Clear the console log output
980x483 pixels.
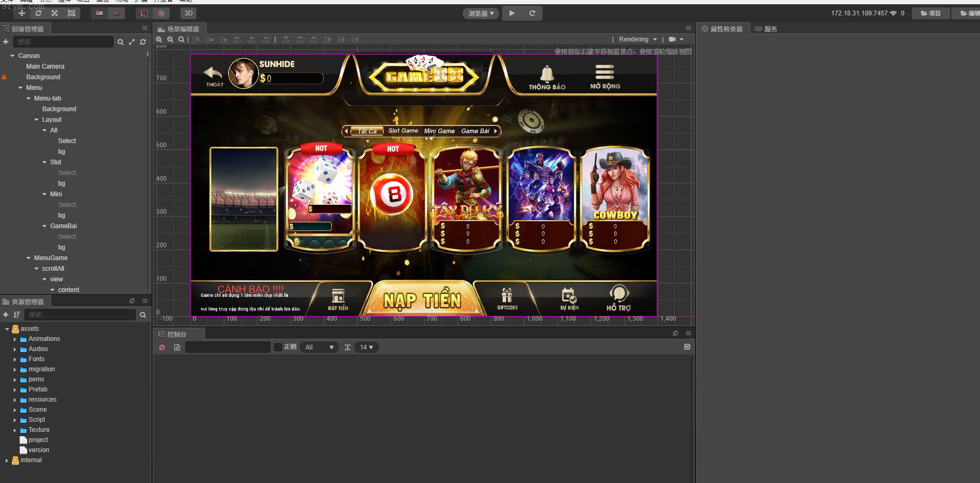(x=162, y=347)
